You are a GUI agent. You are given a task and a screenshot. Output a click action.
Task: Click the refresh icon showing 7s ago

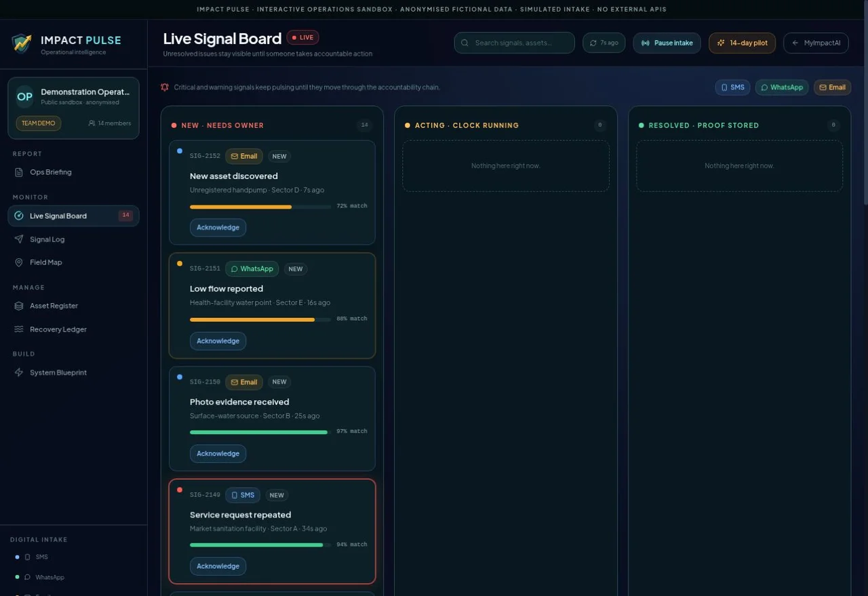(x=593, y=43)
